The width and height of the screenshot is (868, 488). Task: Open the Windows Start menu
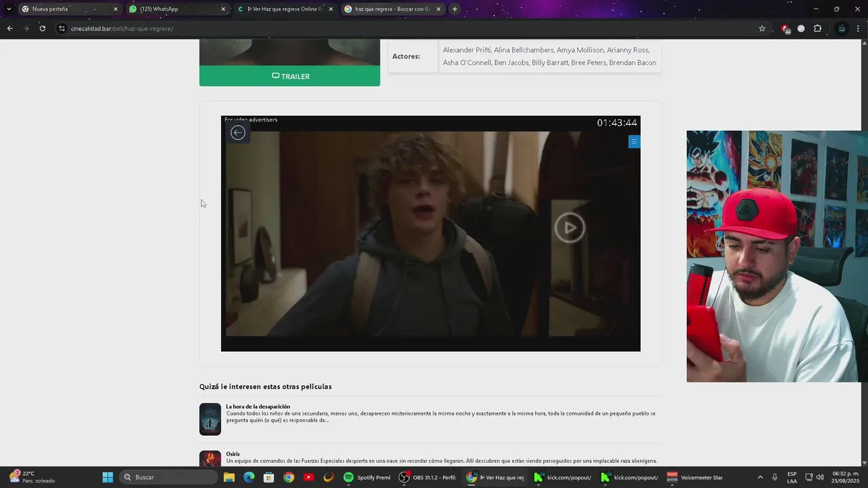point(107,477)
